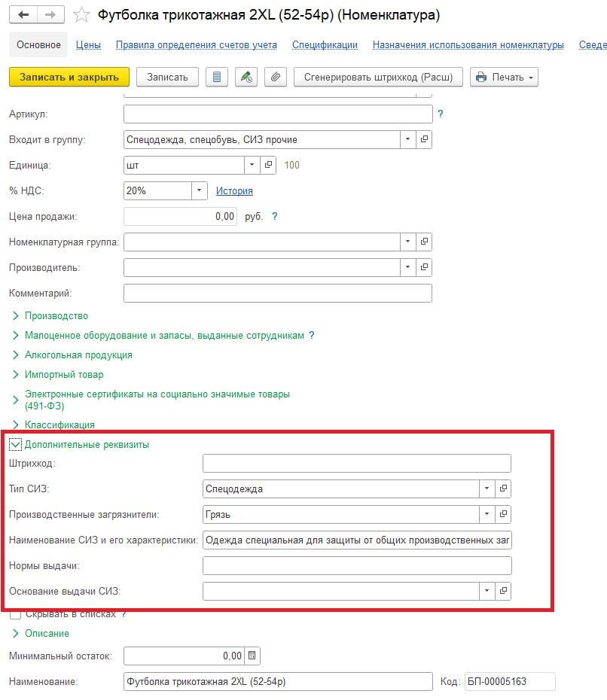Screen dimensions: 607x700
Task: Open the Производственные загрязнители dropdown
Action: [487, 514]
